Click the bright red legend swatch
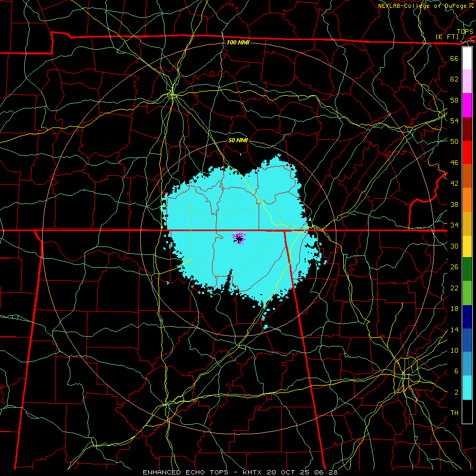 point(467,152)
